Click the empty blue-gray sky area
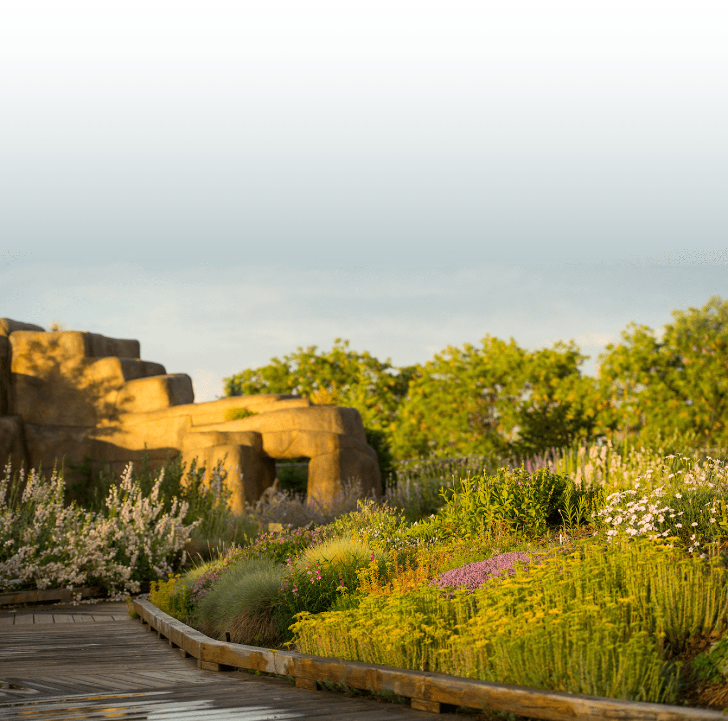 [364, 139]
